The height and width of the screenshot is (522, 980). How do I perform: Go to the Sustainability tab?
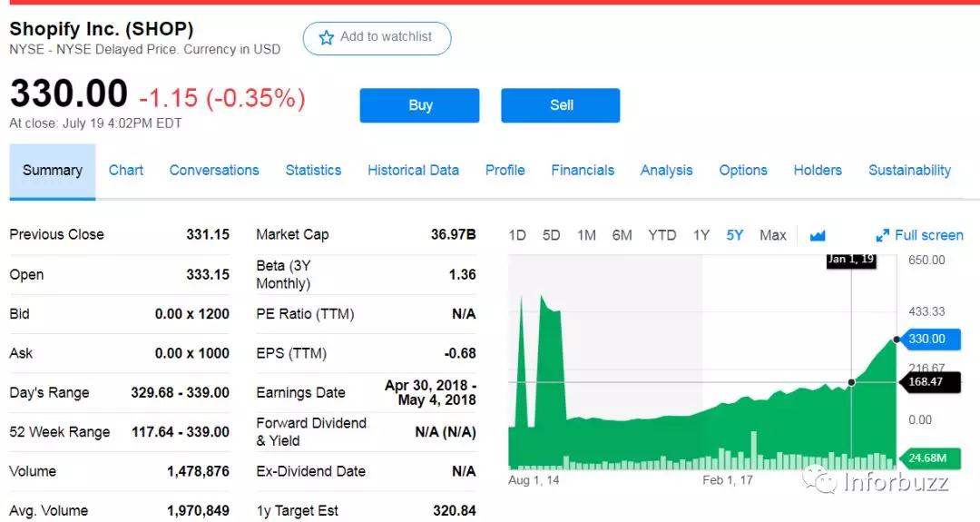(909, 171)
